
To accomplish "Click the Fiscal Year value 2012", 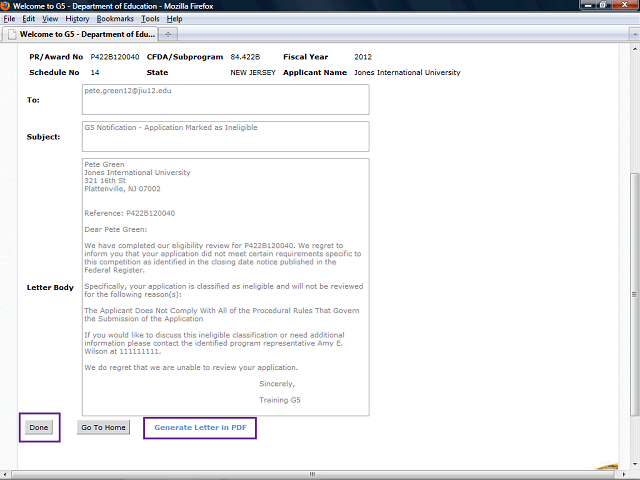I will pyautogui.click(x=363, y=57).
